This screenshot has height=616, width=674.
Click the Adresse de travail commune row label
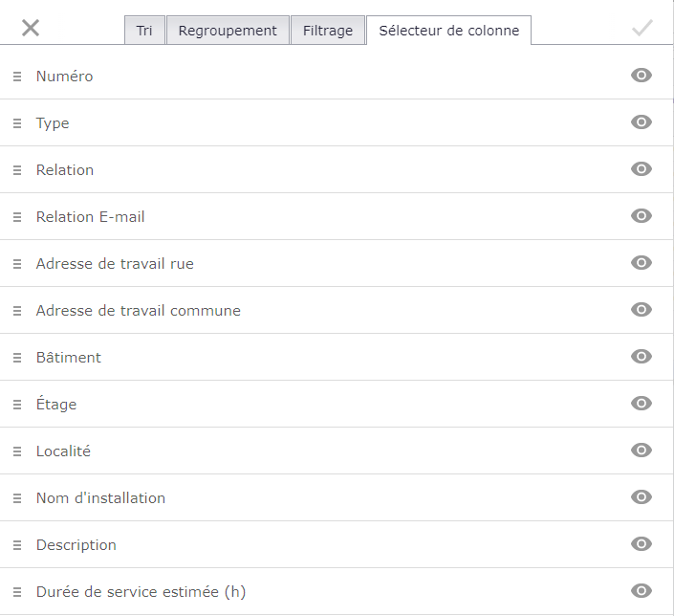tap(139, 311)
